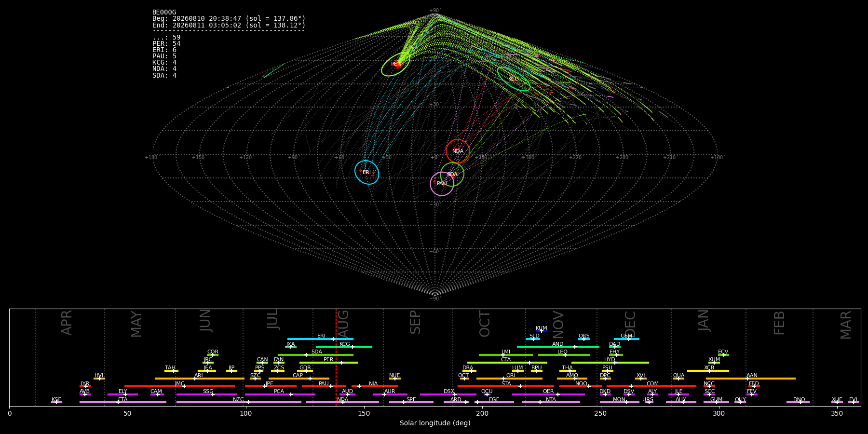Viewport: 868px width, 434px height.
Task: Click the AND green shower bar
Action: tap(558, 347)
